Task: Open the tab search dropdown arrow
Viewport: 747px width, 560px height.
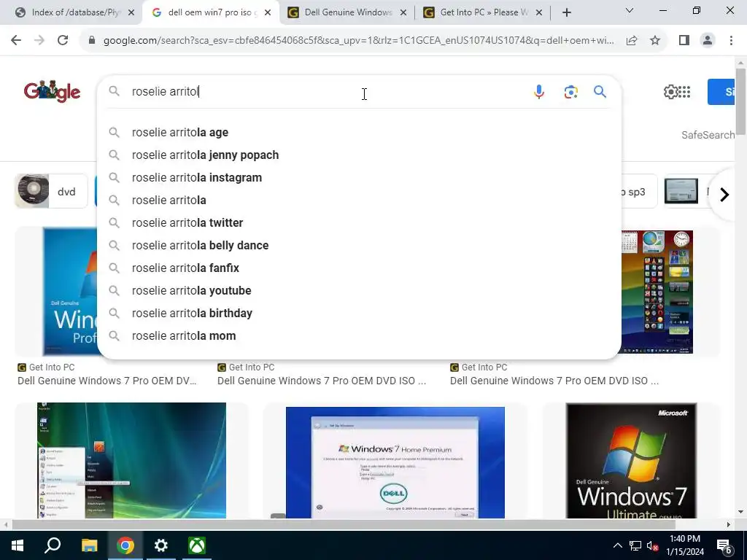Action: click(630, 10)
